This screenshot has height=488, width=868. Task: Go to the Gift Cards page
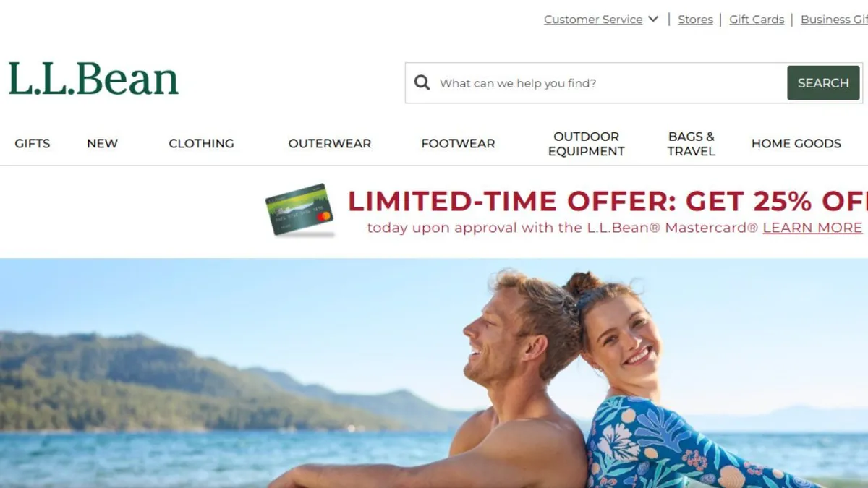point(757,20)
